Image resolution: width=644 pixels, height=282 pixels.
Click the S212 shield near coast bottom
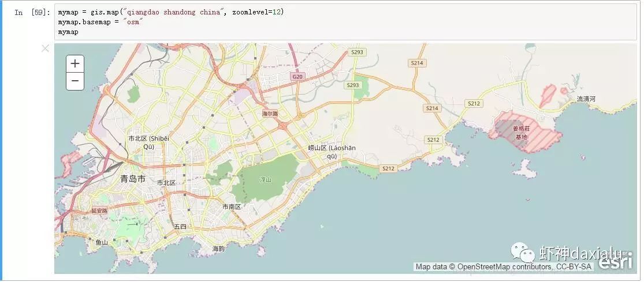pos(388,168)
